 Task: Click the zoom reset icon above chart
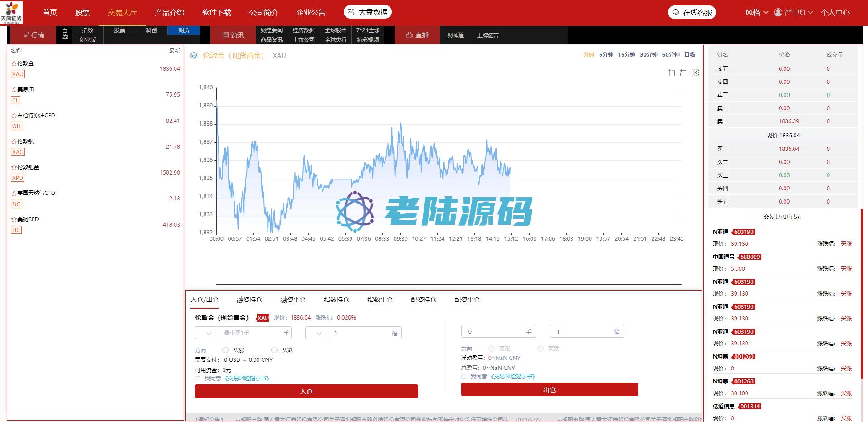coord(683,73)
